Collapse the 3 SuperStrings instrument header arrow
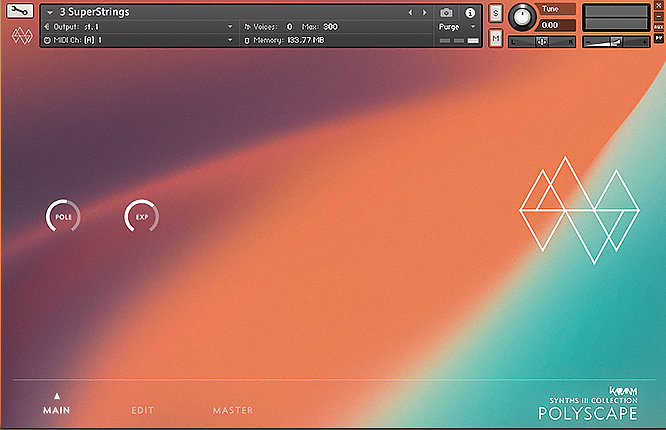Image resolution: width=666 pixels, height=430 pixels. tap(50, 13)
